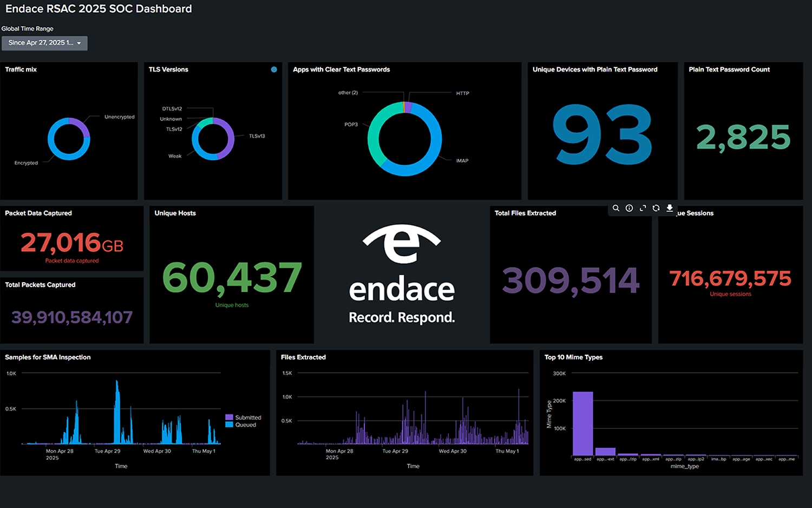Refresh the Total Files Extracted panel
The image size is (812, 508).
(x=656, y=208)
